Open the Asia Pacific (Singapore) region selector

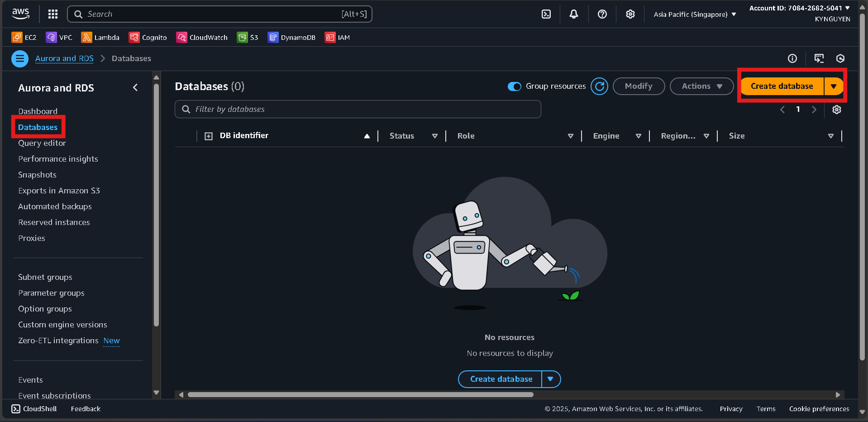(694, 14)
